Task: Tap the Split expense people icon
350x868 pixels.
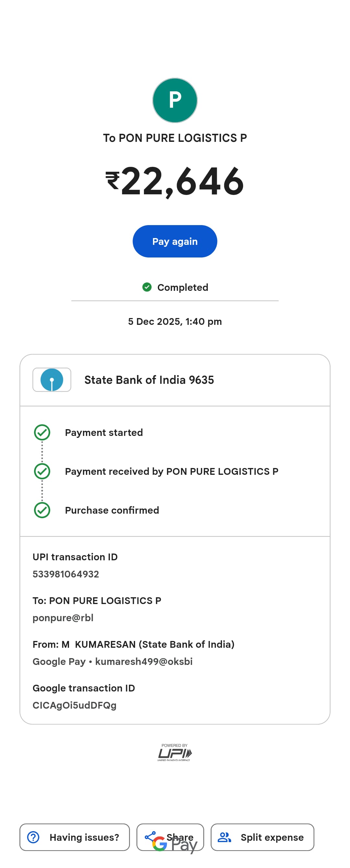Action: [224, 837]
